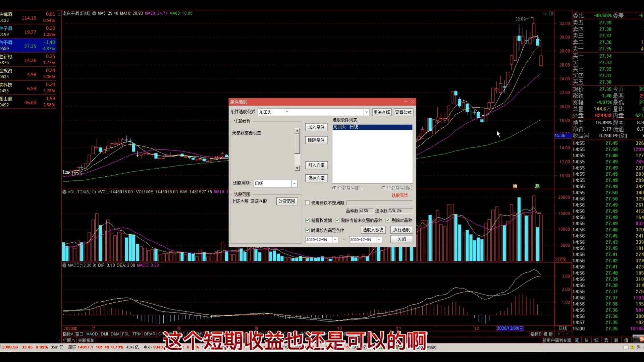Switch to the MACD indicator tab
The width and height of the screenshot is (644, 362).
[92, 334]
